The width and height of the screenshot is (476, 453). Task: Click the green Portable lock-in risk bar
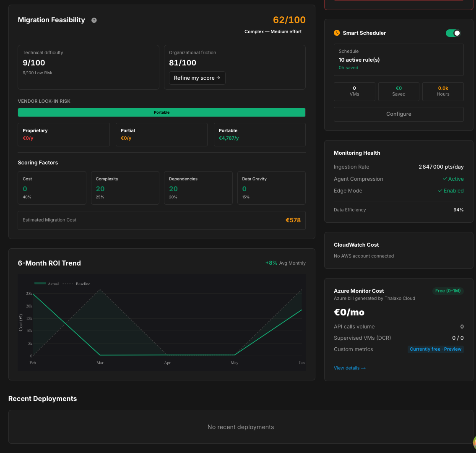click(161, 112)
